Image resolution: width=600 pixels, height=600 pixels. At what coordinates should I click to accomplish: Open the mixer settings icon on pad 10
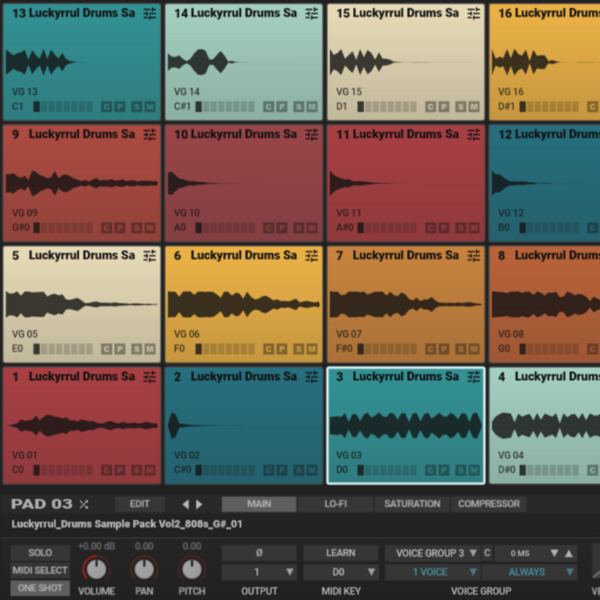coord(311,135)
